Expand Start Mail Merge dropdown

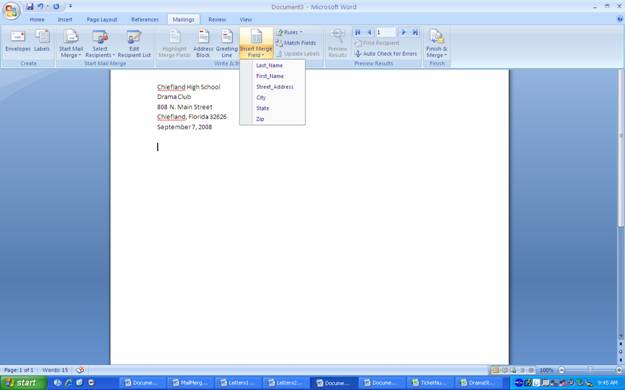click(x=71, y=43)
